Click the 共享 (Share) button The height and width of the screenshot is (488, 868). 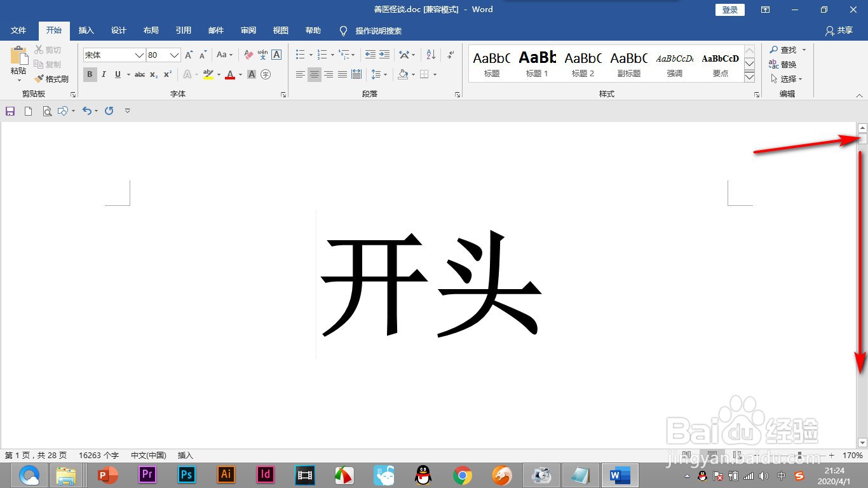(839, 30)
